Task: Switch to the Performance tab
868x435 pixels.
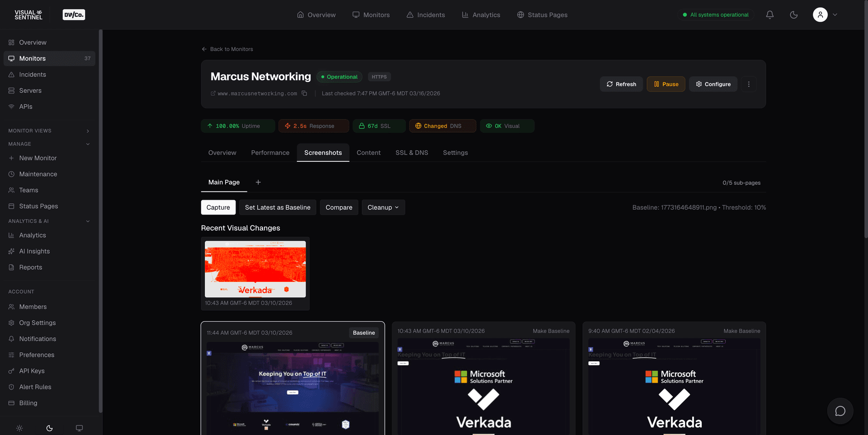Action: click(270, 153)
